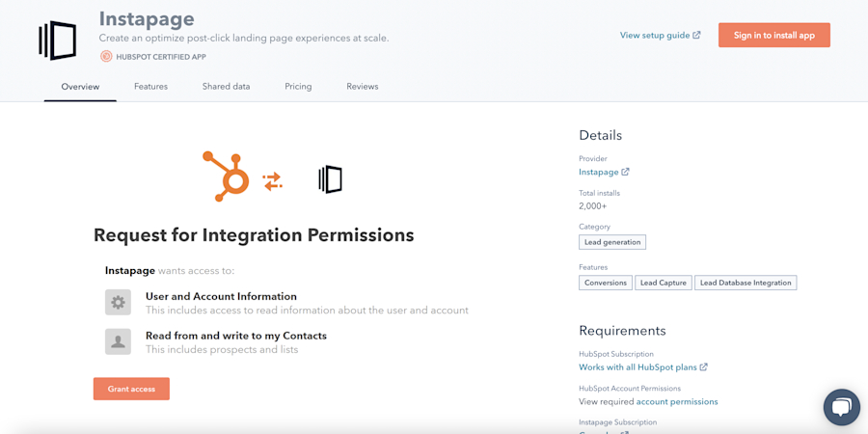Viewport: 868px width, 434px height.
Task: Click the Instapage logo in the header
Action: tap(58, 41)
